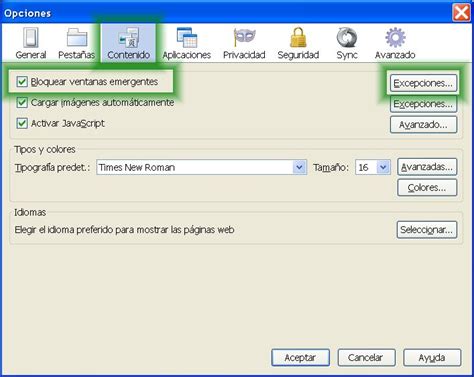Click the Opciones title bar text
The width and height of the screenshot is (474, 377).
click(28, 13)
